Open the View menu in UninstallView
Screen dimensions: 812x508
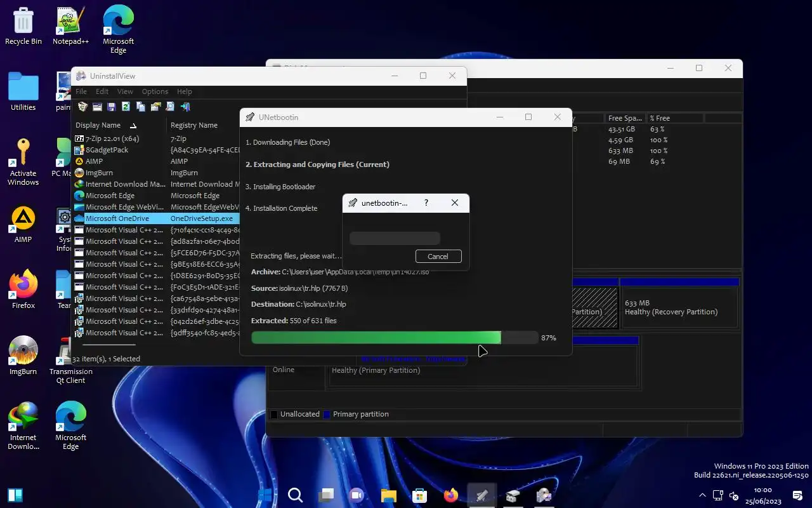coord(125,91)
